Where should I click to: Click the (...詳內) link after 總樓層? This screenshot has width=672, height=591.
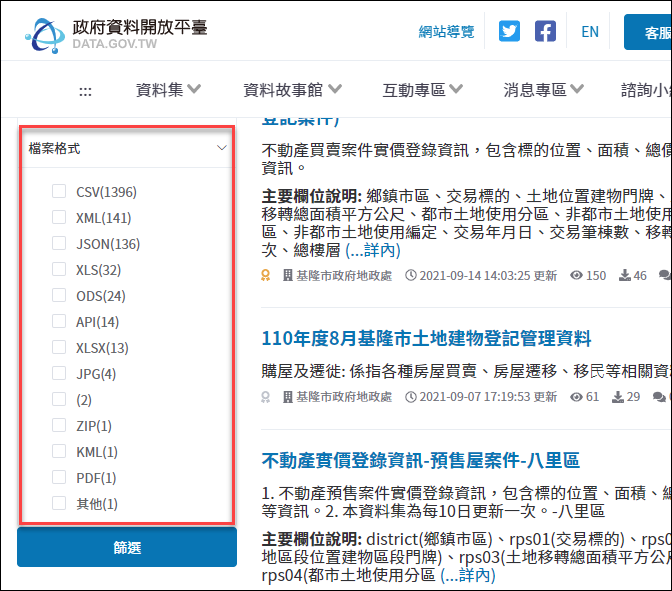[x=373, y=250]
